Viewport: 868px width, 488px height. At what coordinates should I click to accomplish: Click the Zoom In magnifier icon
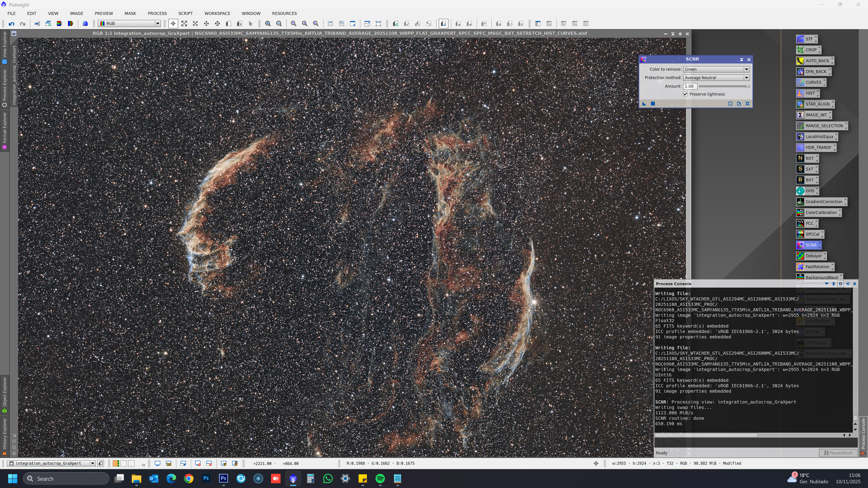268,23
